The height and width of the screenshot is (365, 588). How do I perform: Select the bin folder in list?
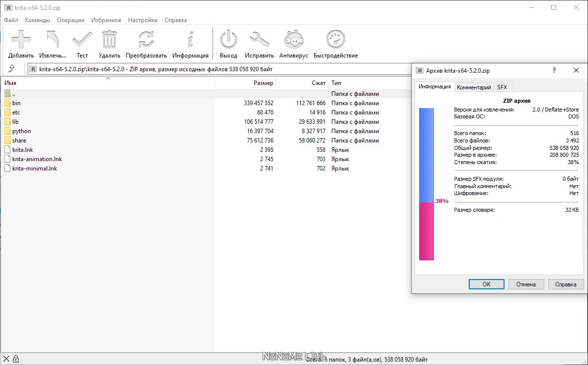click(x=17, y=103)
